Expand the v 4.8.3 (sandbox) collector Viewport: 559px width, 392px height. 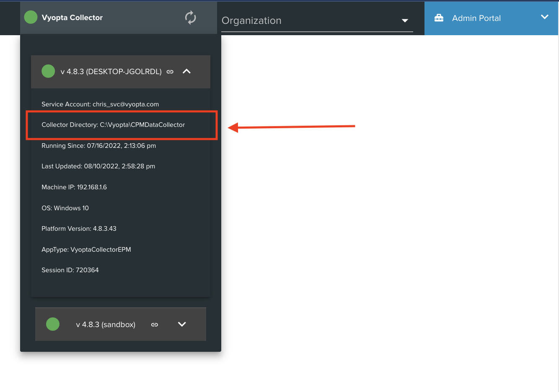click(182, 324)
